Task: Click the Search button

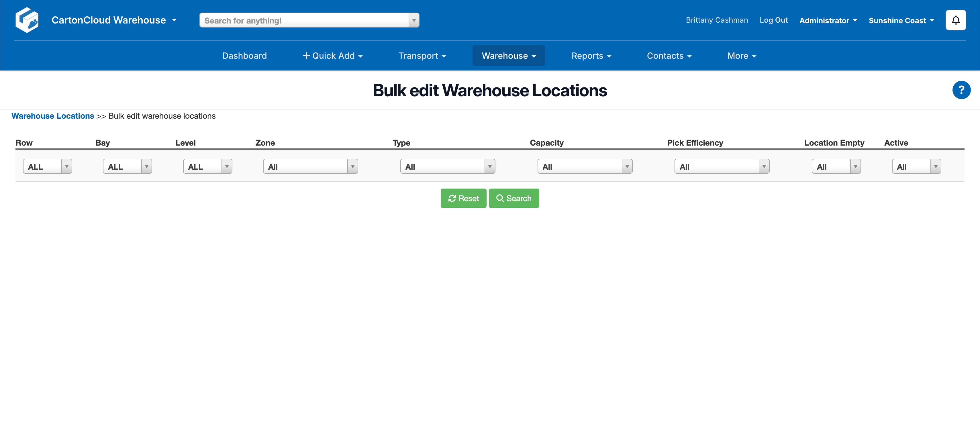Action: (513, 198)
